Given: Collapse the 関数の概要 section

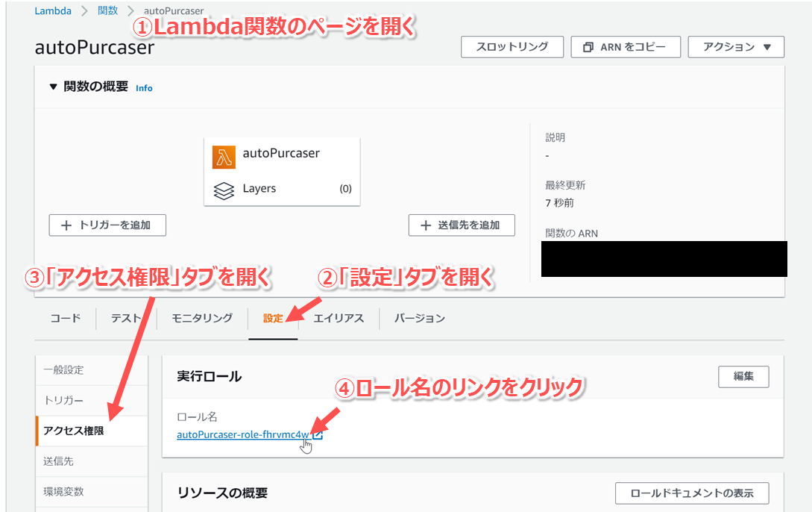Looking at the screenshot, I should 53,87.
